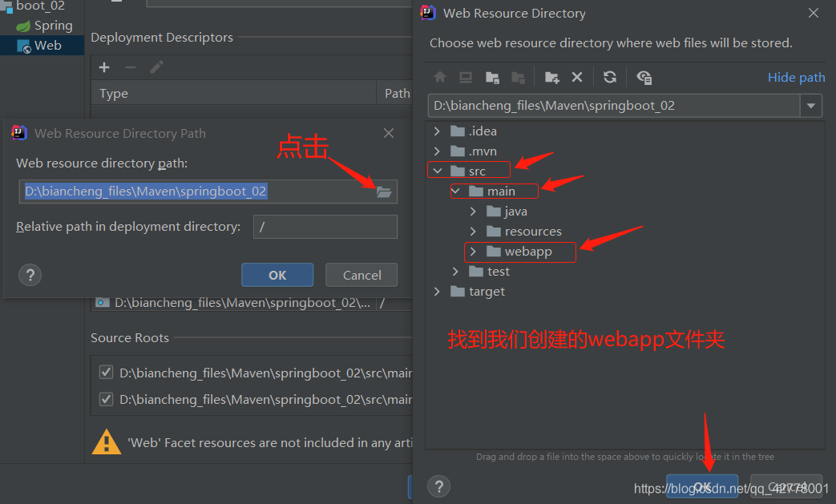
Task: Click Cancel in Directory Path dialog
Action: coord(361,275)
